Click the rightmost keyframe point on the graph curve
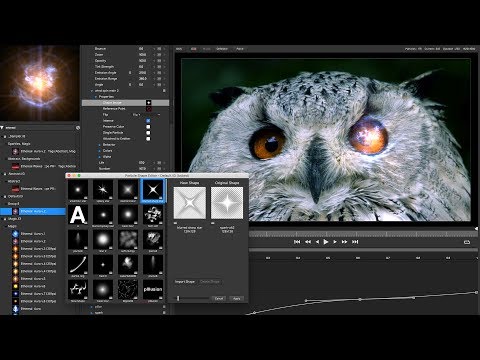The height and width of the screenshot is (360, 480). [476, 292]
